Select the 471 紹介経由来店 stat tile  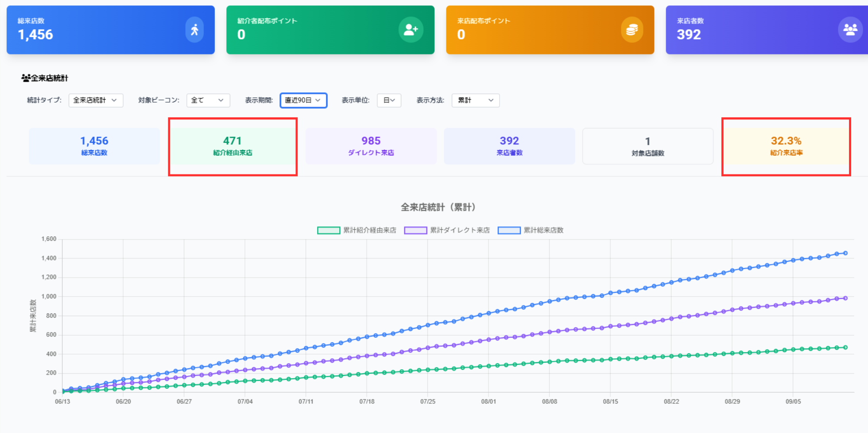tap(232, 146)
